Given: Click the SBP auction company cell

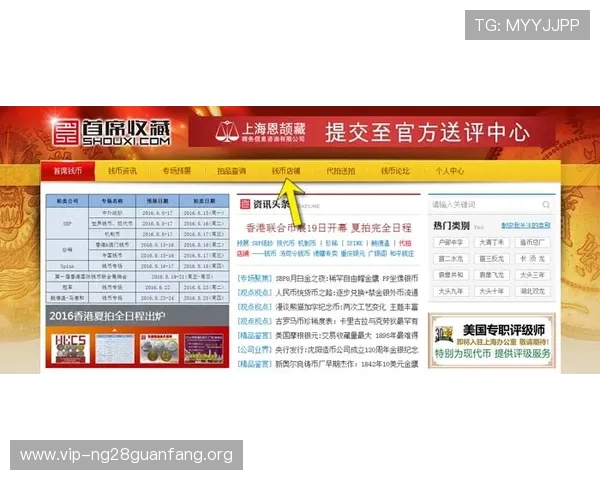Looking at the screenshot, I should (67, 224).
